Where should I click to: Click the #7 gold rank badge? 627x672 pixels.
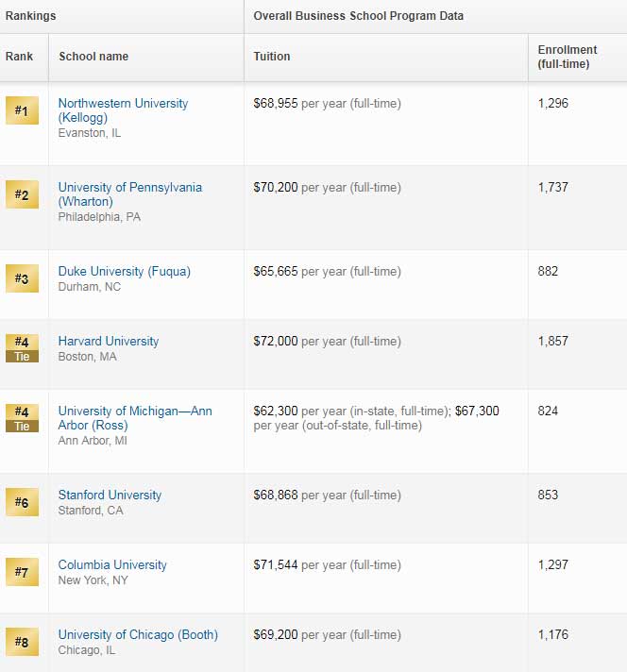pyautogui.click(x=22, y=573)
